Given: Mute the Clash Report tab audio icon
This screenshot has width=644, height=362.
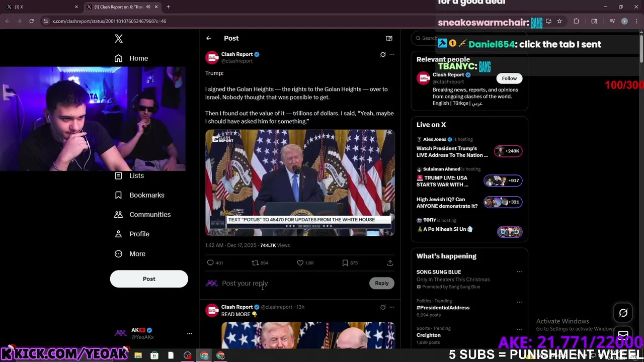Looking at the screenshot, I should (x=148, y=7).
